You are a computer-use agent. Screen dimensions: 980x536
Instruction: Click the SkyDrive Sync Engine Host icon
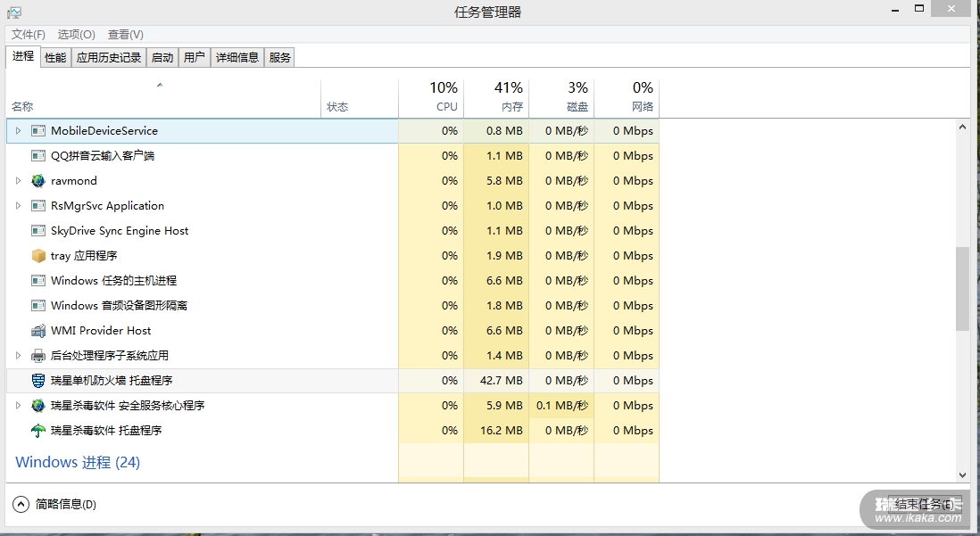(38, 231)
